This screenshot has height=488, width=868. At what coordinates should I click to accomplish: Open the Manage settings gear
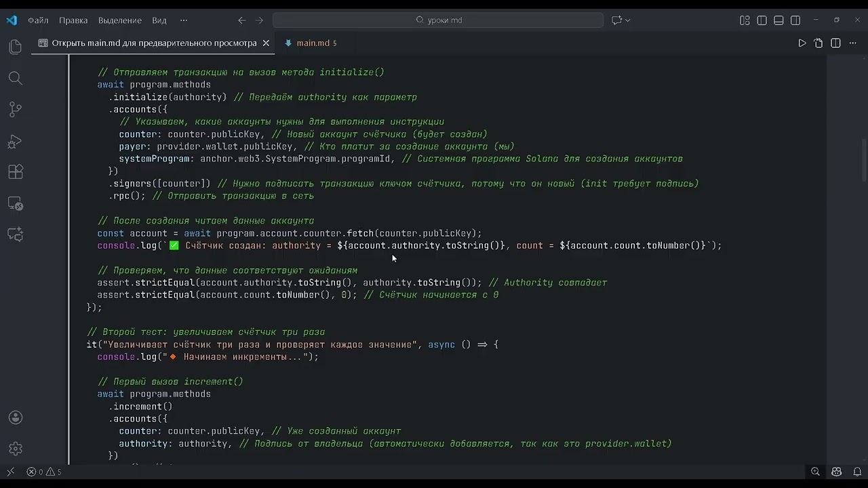(15, 449)
